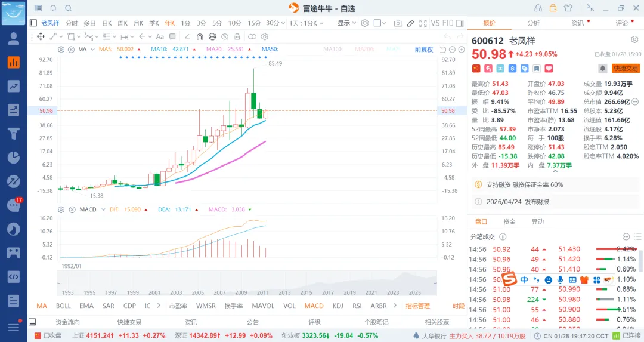Select the Aa text annotation tool

coord(160,36)
